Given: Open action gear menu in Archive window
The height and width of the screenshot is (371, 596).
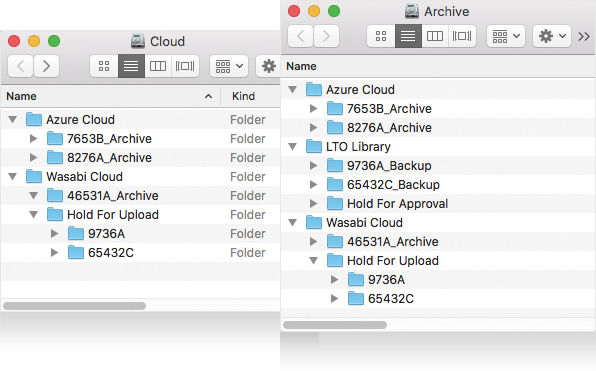Looking at the screenshot, I should click(552, 36).
